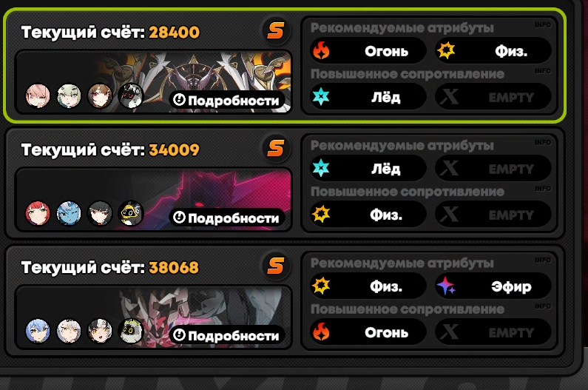Select the second stage boss banner thumbnail
This screenshot has height=390, width=588.
click(153, 199)
